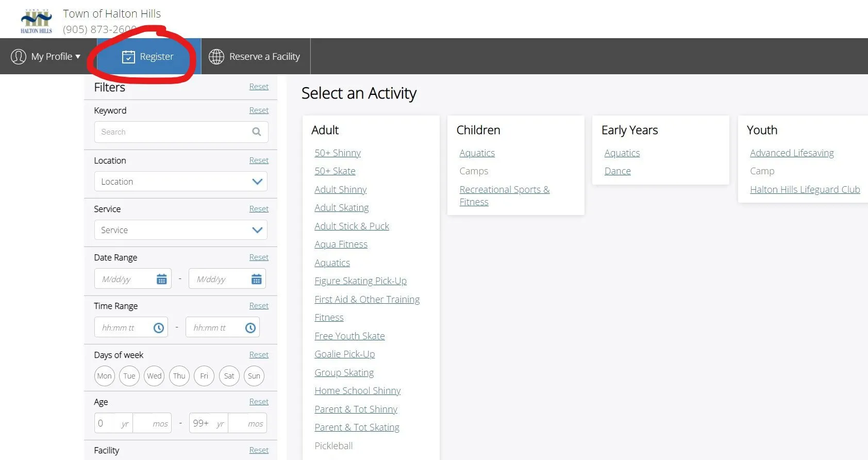
Task: Click the Halton Hills logo
Action: tap(36, 21)
